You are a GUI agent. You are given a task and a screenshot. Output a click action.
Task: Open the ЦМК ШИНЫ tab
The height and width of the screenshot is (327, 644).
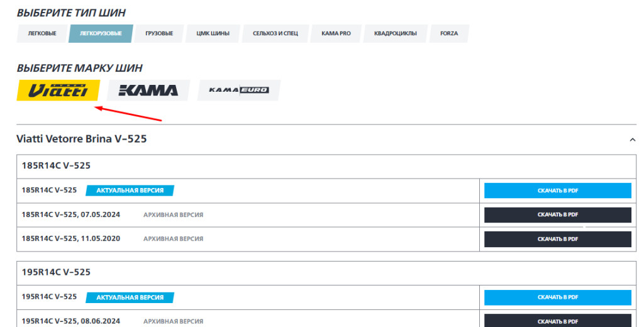(213, 33)
